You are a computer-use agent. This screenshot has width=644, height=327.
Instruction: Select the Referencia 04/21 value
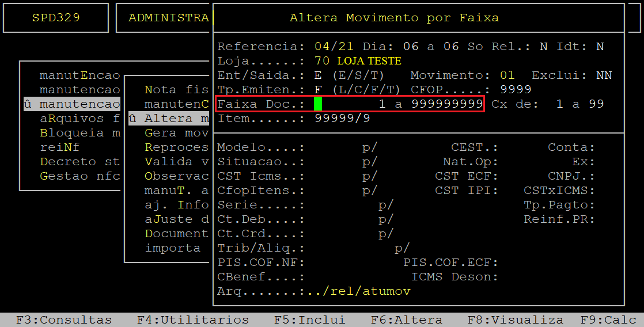click(334, 47)
